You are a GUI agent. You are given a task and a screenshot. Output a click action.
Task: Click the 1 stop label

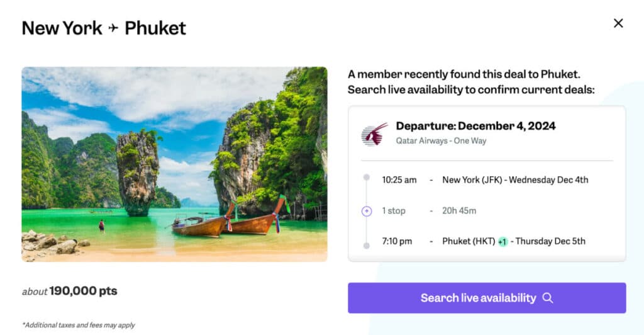click(x=394, y=211)
